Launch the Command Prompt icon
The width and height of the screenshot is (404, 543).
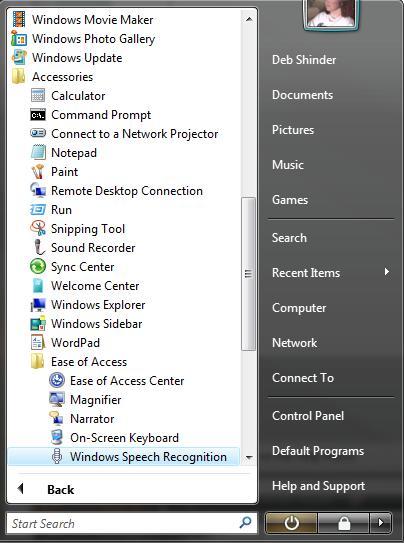pyautogui.click(x=38, y=115)
